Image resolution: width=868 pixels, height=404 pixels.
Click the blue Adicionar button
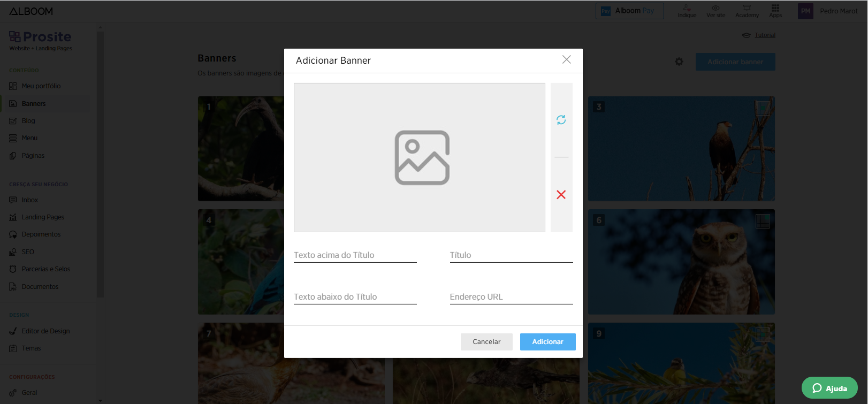pyautogui.click(x=547, y=342)
